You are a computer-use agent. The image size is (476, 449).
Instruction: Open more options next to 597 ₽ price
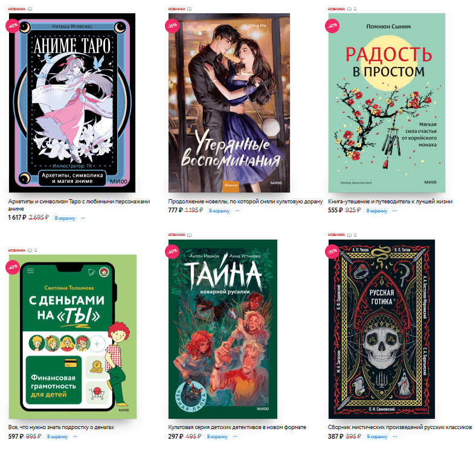(76, 436)
